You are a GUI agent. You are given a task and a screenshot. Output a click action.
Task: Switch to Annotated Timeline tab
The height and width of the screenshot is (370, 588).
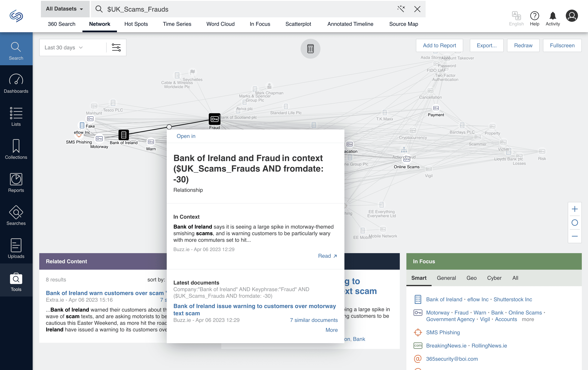(x=350, y=24)
